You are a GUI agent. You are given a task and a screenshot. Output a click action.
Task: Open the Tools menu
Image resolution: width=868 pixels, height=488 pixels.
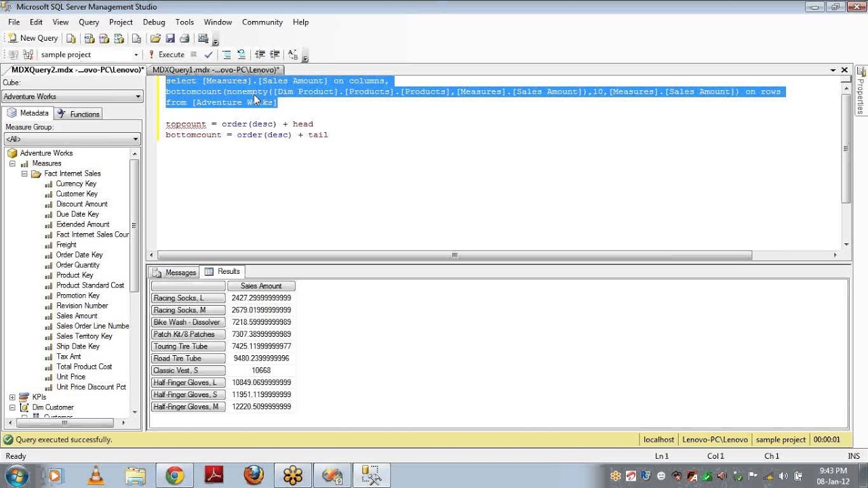(x=184, y=22)
